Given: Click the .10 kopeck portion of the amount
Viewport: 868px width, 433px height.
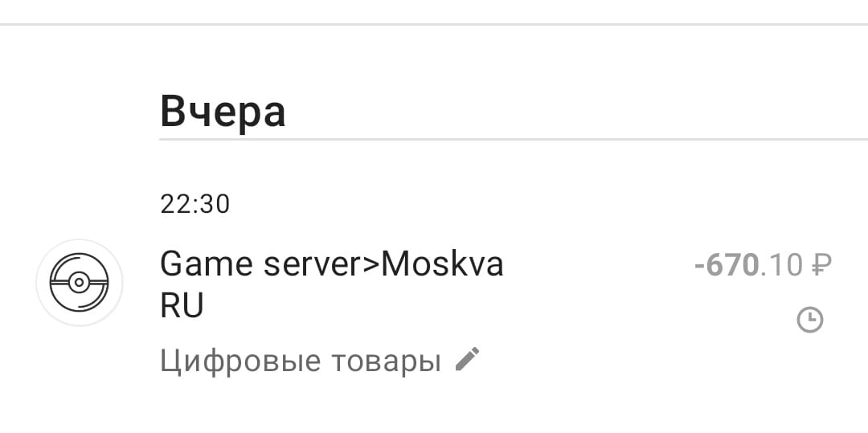Looking at the screenshot, I should point(780,265).
